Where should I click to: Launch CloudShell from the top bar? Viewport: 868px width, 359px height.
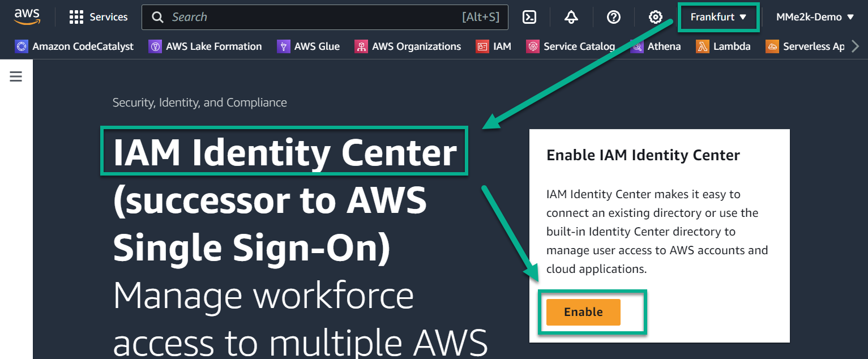pyautogui.click(x=529, y=17)
